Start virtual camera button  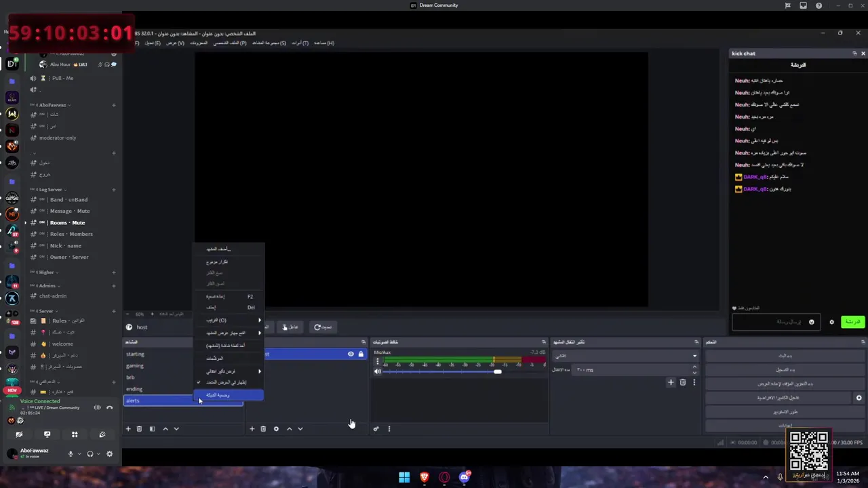(778, 398)
